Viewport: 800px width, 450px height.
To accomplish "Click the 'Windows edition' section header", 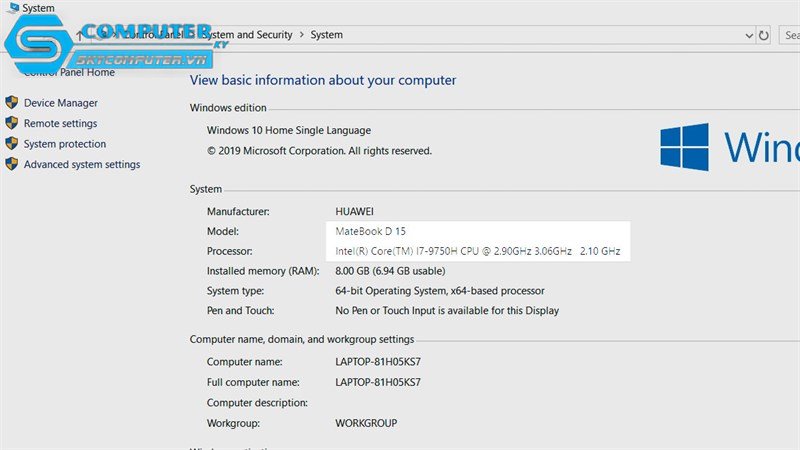I will 228,108.
